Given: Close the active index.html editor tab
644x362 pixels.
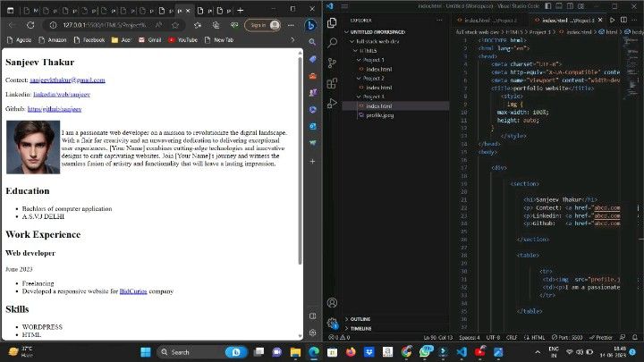Looking at the screenshot, I should click(x=600, y=20).
